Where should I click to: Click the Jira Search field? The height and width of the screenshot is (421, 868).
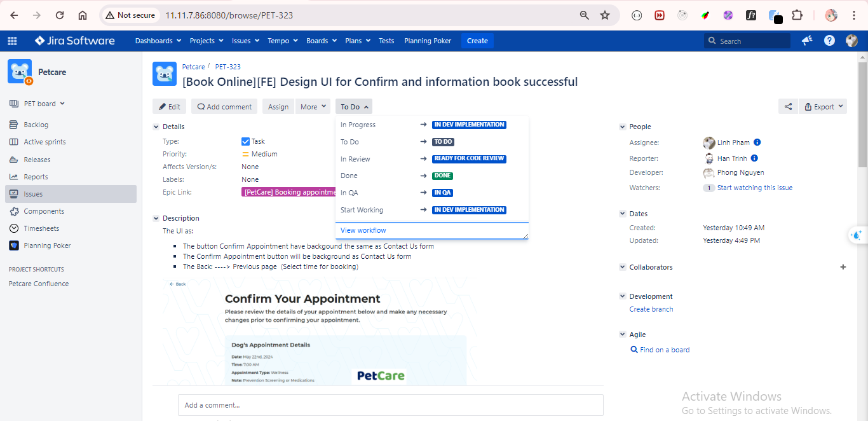pyautogui.click(x=747, y=41)
